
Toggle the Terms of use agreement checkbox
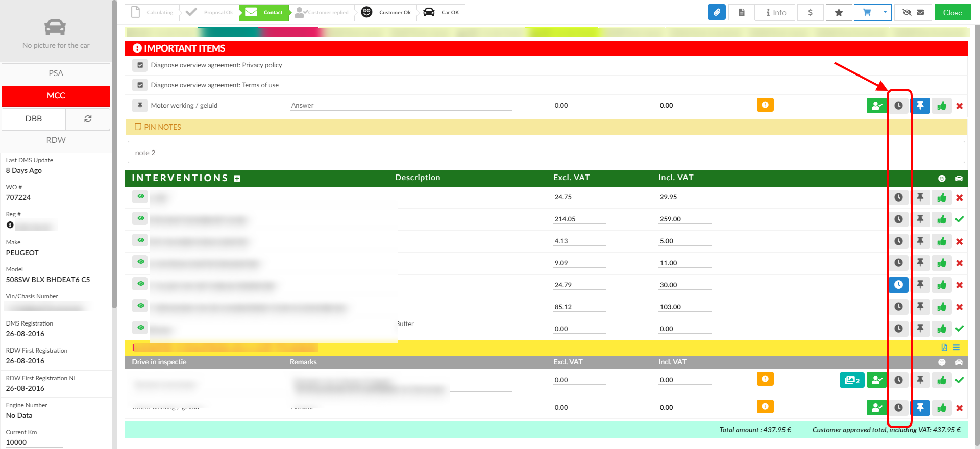pos(140,85)
